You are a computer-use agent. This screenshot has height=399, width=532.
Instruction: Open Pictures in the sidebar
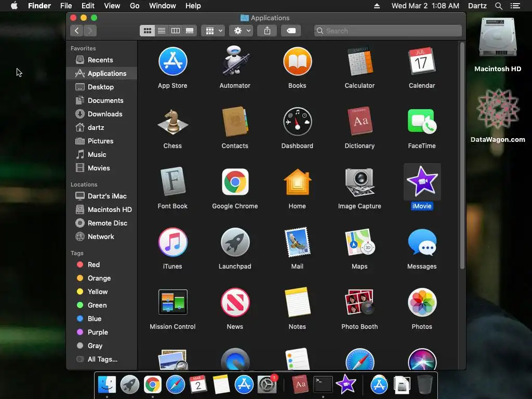coord(102,141)
